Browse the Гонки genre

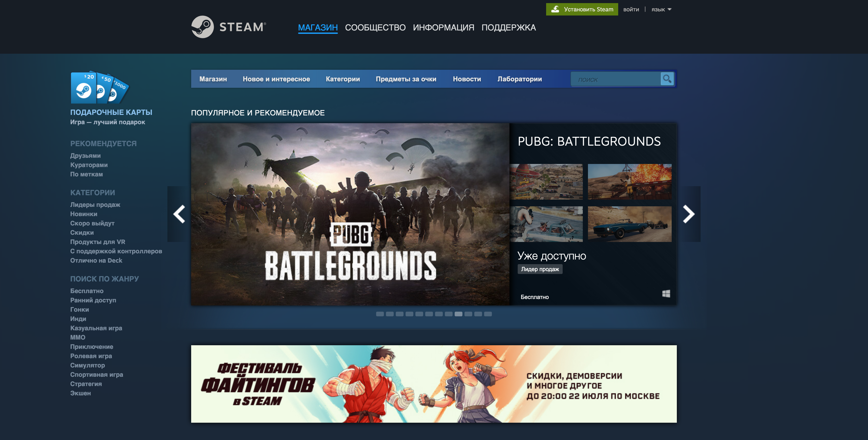pos(80,309)
